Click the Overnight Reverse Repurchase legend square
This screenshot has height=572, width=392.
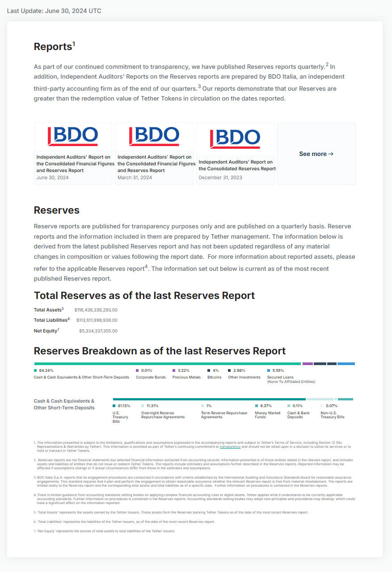(x=143, y=406)
